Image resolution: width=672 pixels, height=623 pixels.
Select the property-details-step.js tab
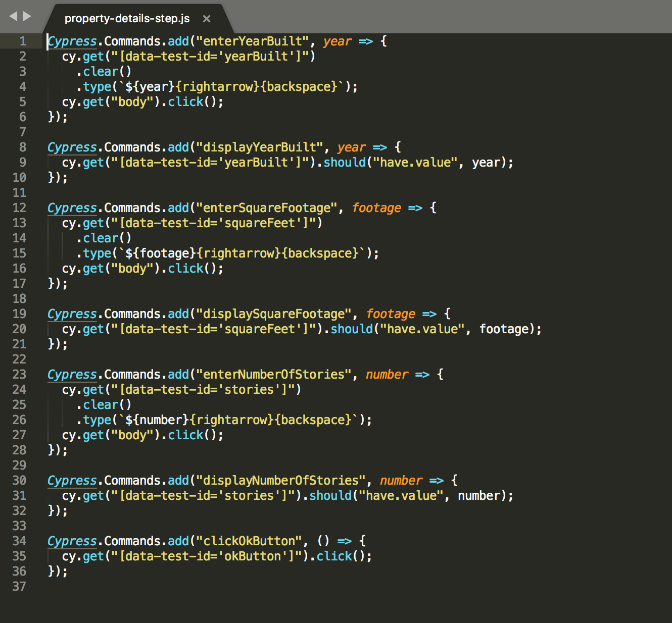tap(127, 19)
